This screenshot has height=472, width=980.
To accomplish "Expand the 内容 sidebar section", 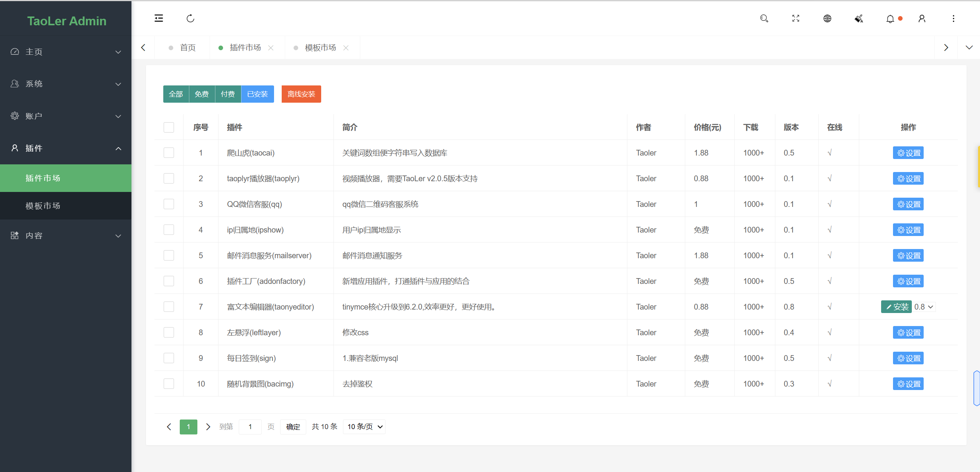I will (66, 235).
